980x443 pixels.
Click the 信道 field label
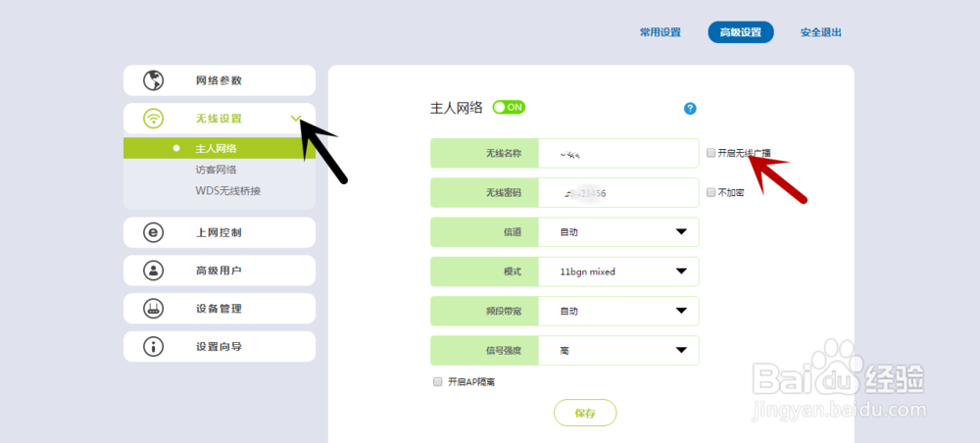(513, 232)
